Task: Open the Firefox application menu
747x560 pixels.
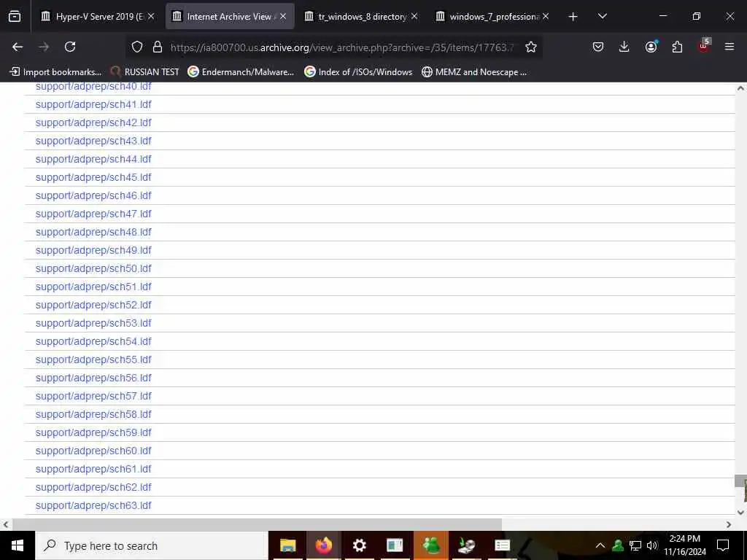Action: [729, 47]
